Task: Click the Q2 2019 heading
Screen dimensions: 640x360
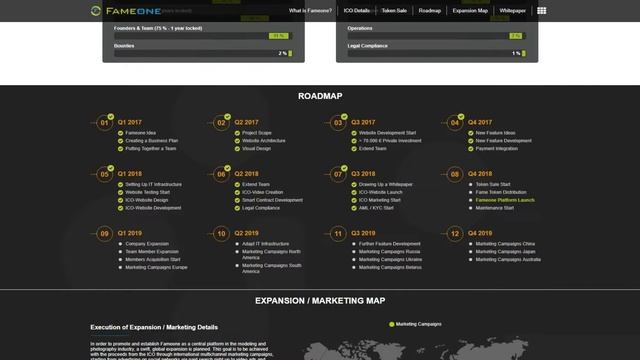Action: tap(247, 233)
